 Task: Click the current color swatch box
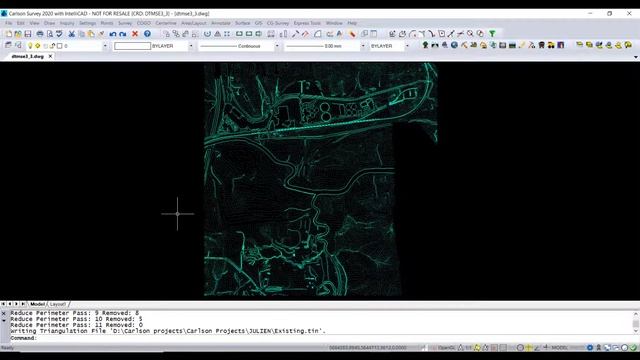[132, 46]
